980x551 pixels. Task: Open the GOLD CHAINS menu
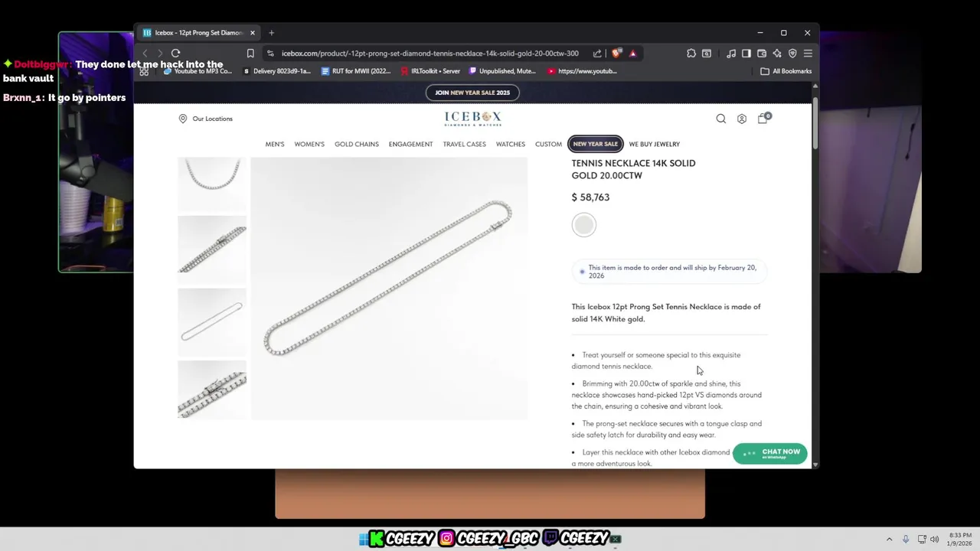pyautogui.click(x=357, y=144)
